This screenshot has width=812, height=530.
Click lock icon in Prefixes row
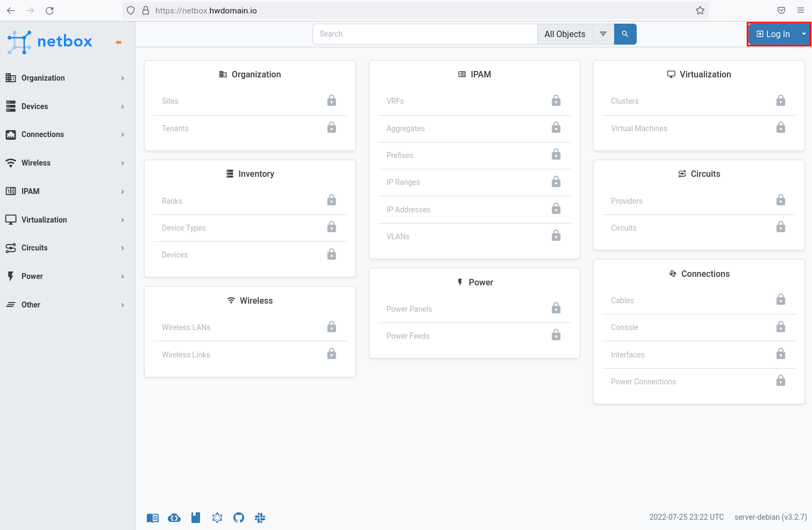tap(556, 154)
